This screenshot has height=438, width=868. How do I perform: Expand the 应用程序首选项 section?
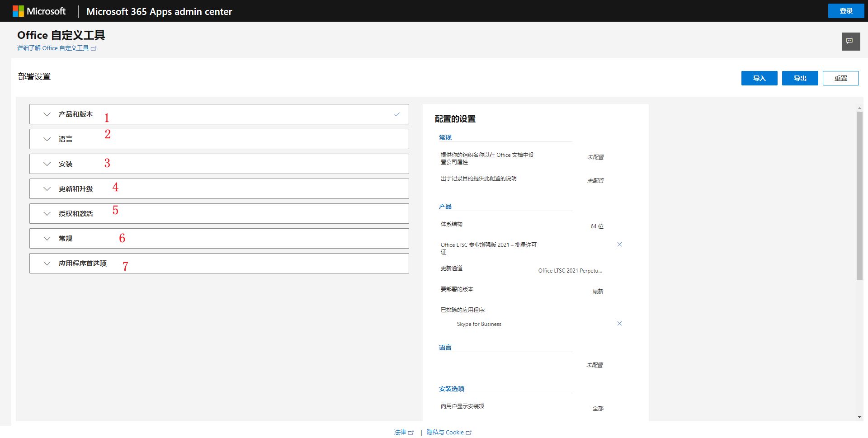(219, 264)
